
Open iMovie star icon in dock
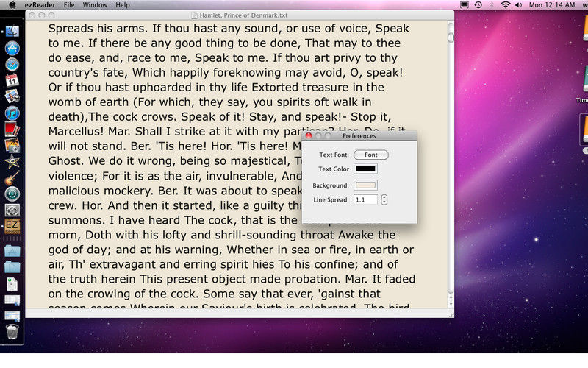[12, 161]
